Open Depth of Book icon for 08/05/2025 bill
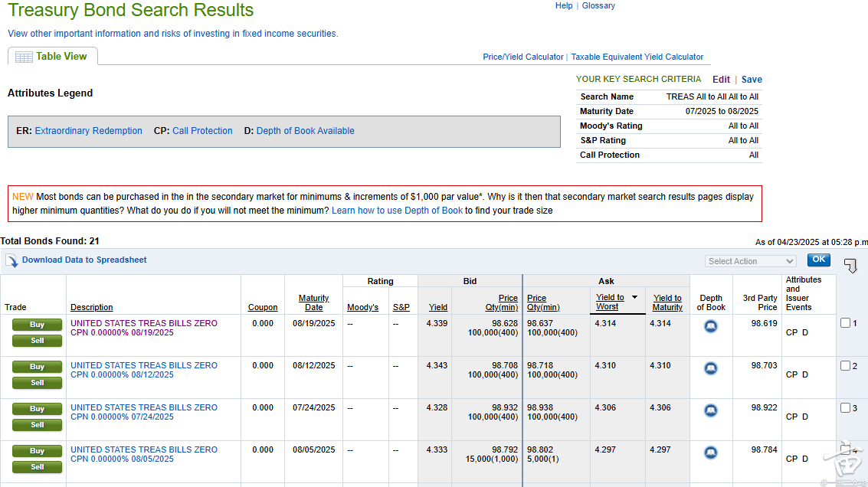Image resolution: width=868 pixels, height=487 pixels. pyautogui.click(x=711, y=453)
